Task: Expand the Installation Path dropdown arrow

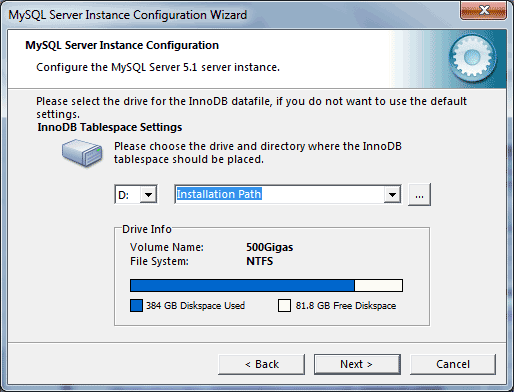Action: (x=392, y=194)
